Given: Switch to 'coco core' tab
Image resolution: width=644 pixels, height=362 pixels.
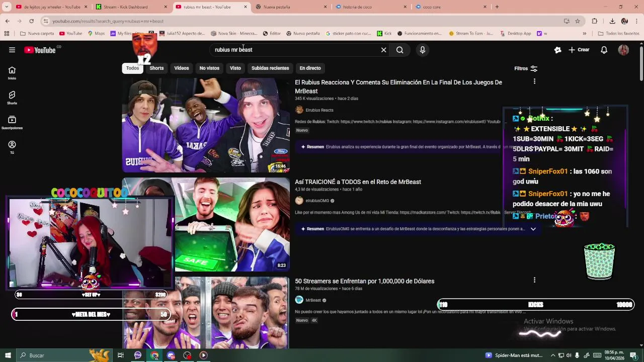Looking at the screenshot, I should click(450, 7).
